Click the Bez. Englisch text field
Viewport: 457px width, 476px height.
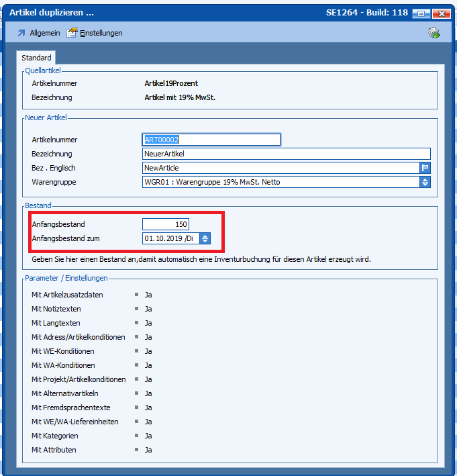[281, 168]
